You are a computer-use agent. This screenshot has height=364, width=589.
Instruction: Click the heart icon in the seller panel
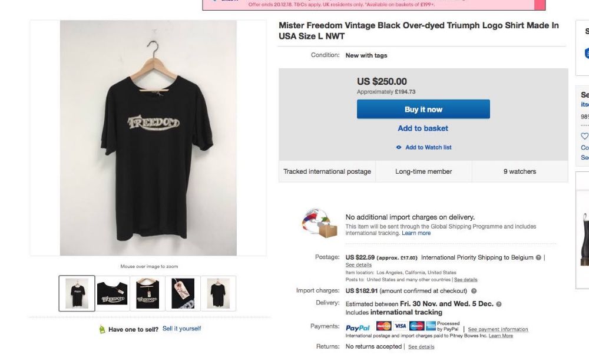point(584,136)
